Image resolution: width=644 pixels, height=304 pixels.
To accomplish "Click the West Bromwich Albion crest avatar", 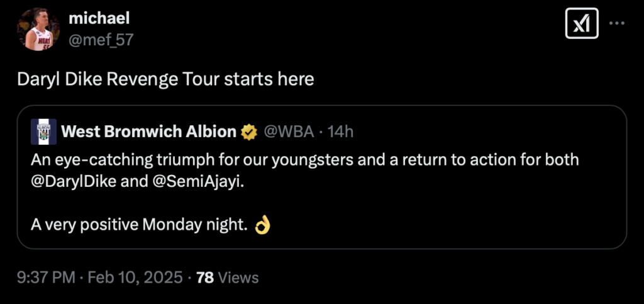I will point(44,132).
